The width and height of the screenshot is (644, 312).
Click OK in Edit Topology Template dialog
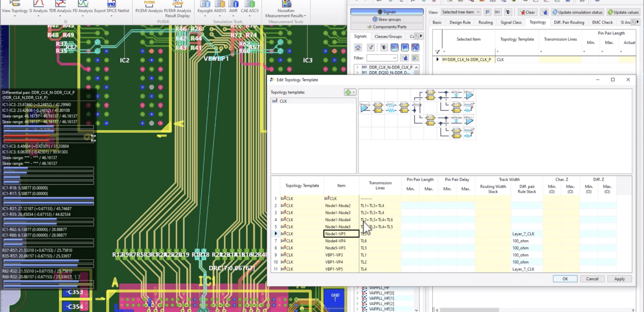[565, 279]
